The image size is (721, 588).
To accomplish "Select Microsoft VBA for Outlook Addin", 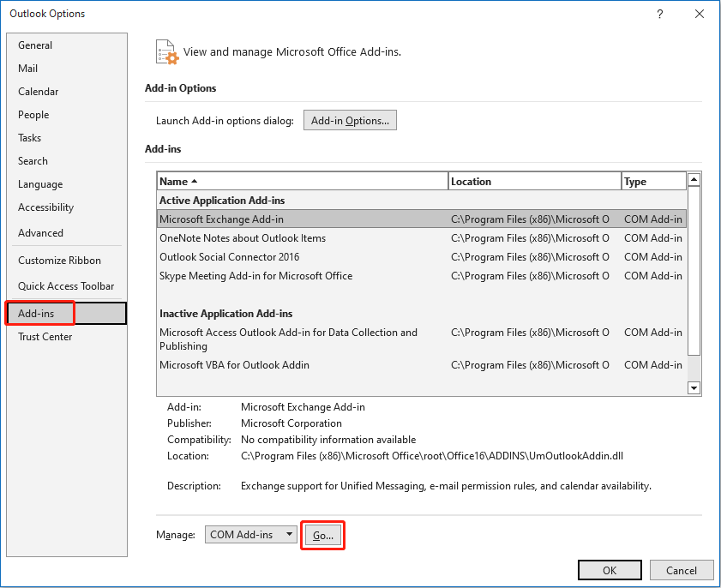I will point(421,365).
